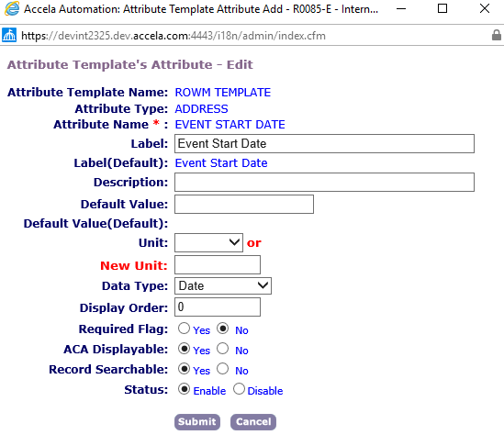Click into the Description field
The width and height of the screenshot is (504, 446).
(x=324, y=183)
